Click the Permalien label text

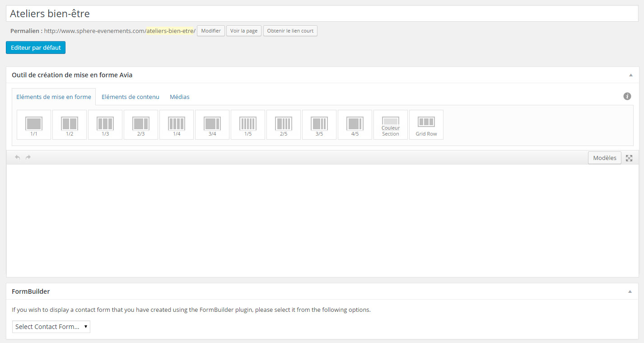[26, 31]
